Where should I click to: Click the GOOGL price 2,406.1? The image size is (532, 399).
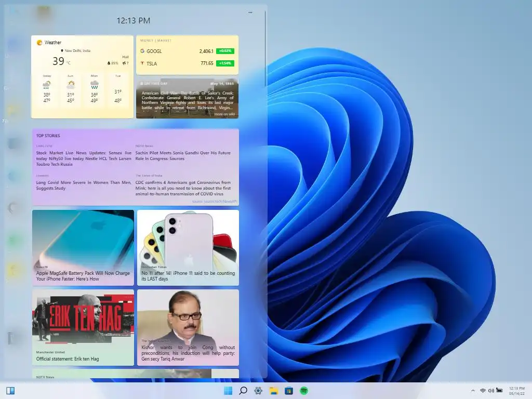[206, 51]
